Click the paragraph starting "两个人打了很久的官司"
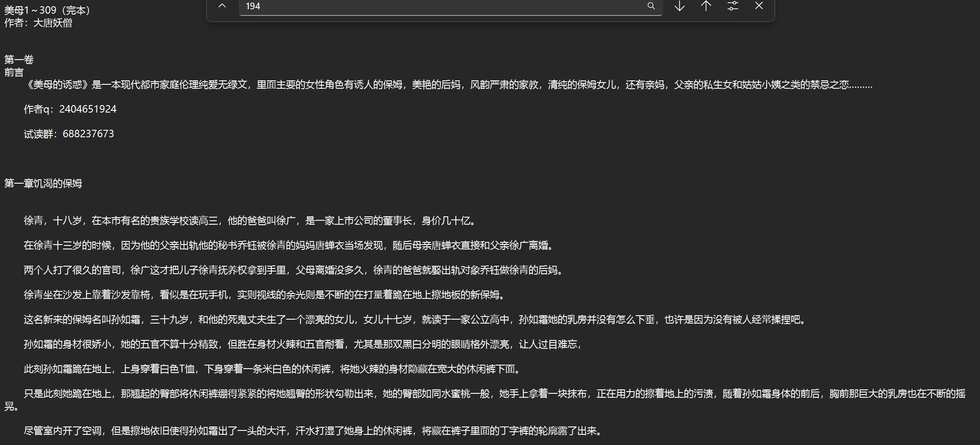 (294, 270)
